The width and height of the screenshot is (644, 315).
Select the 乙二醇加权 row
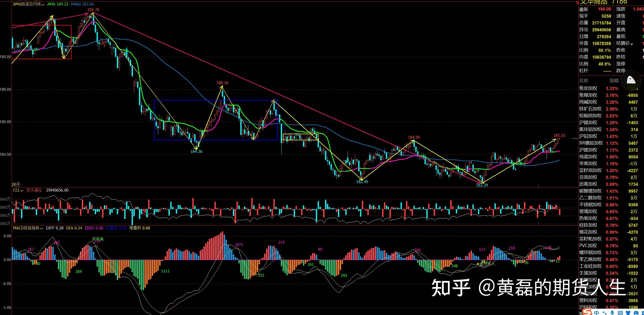608,198
